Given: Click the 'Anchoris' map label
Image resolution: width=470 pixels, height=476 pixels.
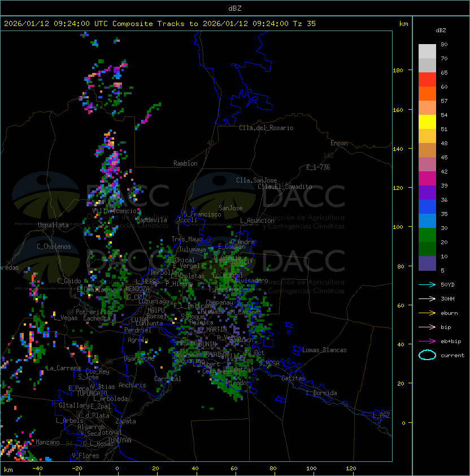Looking at the screenshot, I should [132, 385].
